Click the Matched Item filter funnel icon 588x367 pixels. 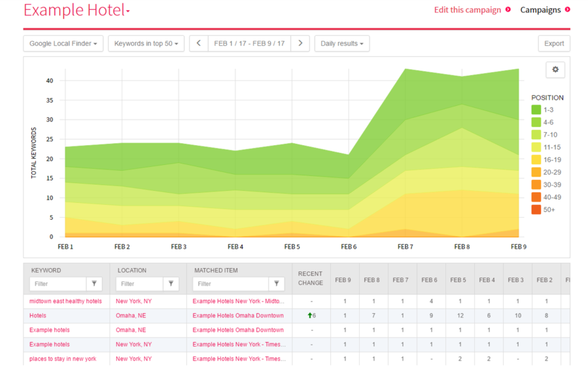click(277, 284)
